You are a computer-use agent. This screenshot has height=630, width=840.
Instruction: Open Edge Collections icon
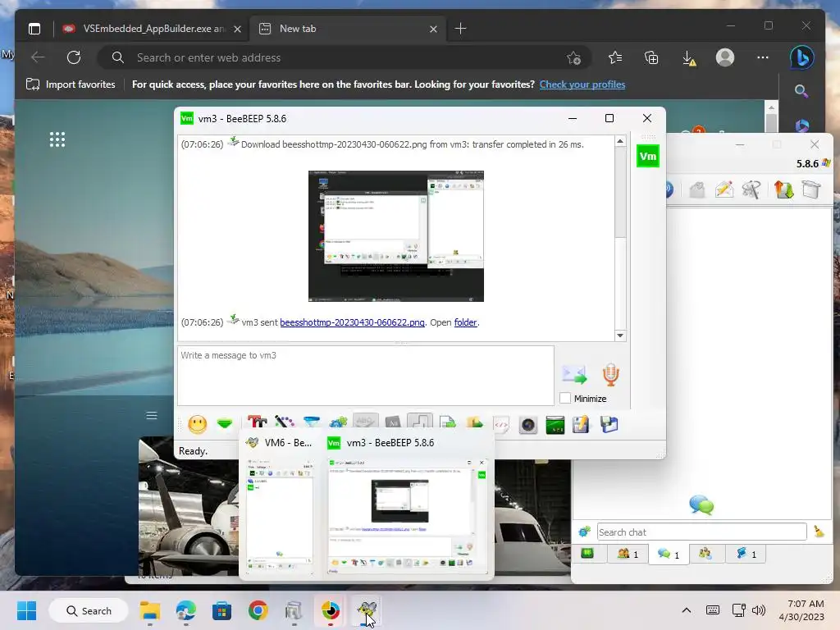[651, 57]
